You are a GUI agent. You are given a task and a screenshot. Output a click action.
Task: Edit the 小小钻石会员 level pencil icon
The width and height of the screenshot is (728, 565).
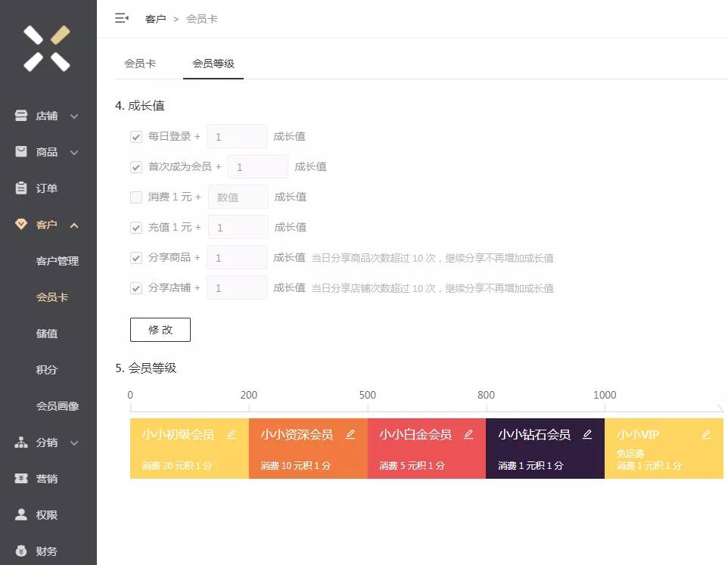(x=587, y=434)
